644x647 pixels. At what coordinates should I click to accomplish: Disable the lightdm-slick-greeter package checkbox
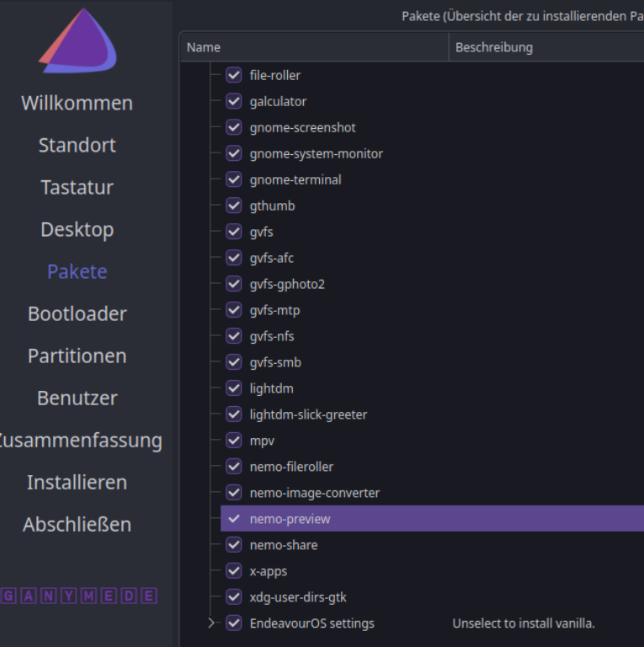[234, 414]
